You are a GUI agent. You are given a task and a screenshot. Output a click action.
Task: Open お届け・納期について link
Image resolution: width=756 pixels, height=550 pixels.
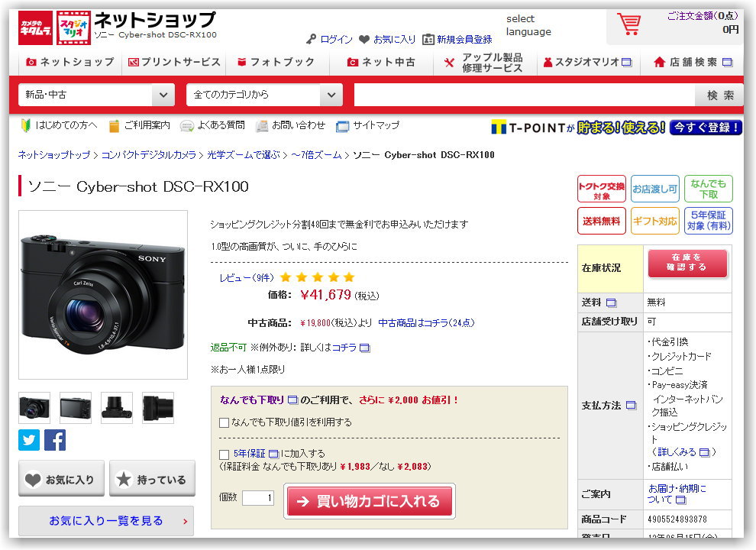point(677,494)
